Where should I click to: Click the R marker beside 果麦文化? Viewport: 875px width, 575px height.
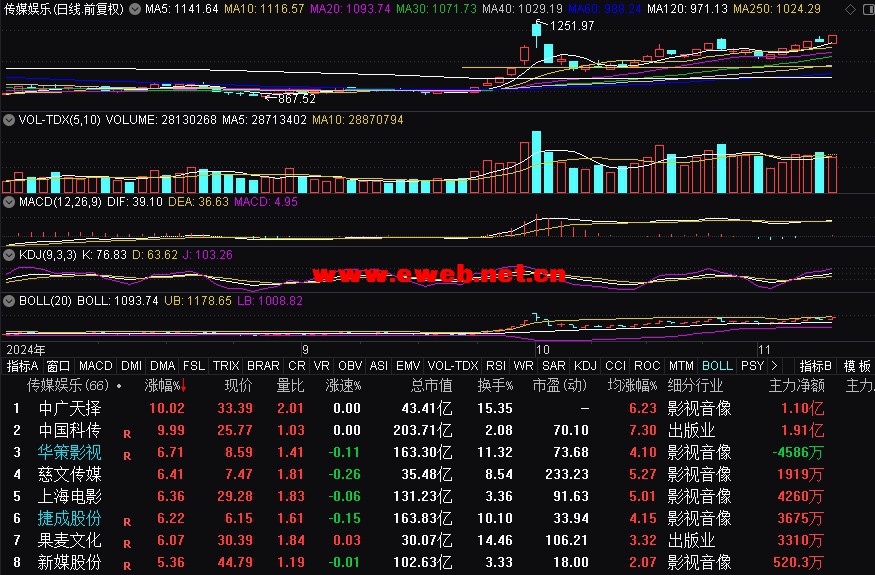coord(127,544)
